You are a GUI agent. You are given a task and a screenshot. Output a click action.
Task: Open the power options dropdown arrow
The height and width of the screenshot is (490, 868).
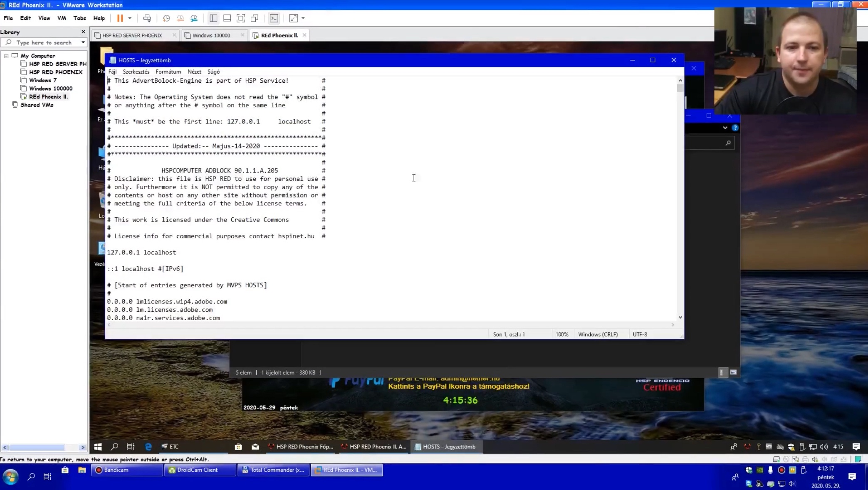(x=130, y=18)
